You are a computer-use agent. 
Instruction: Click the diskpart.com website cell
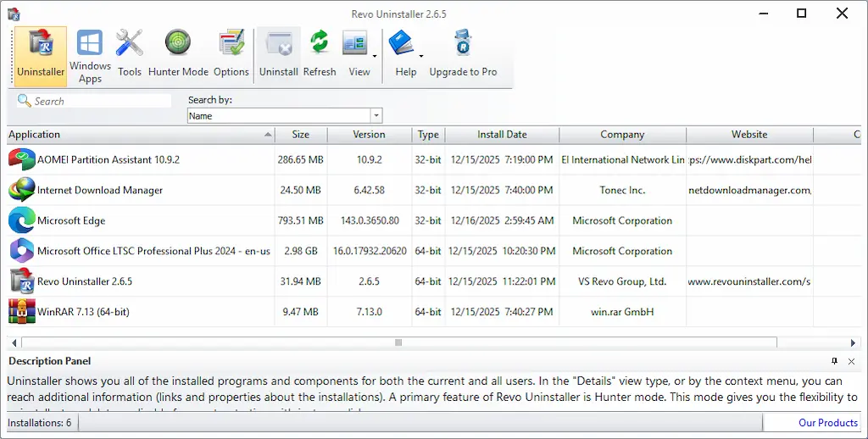click(x=749, y=159)
